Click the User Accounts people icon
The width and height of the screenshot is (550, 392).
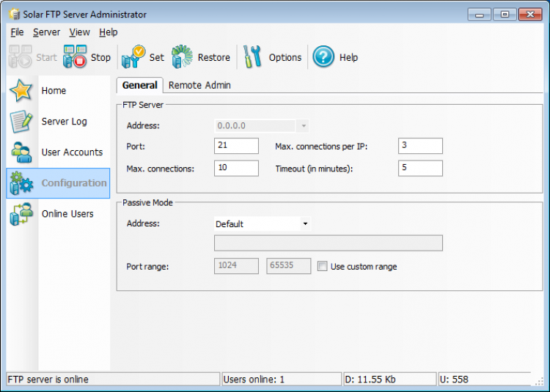click(x=21, y=152)
